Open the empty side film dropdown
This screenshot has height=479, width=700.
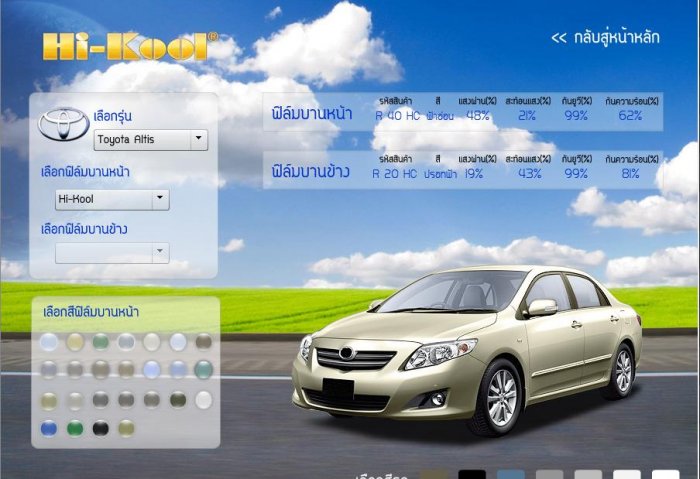(x=112, y=253)
